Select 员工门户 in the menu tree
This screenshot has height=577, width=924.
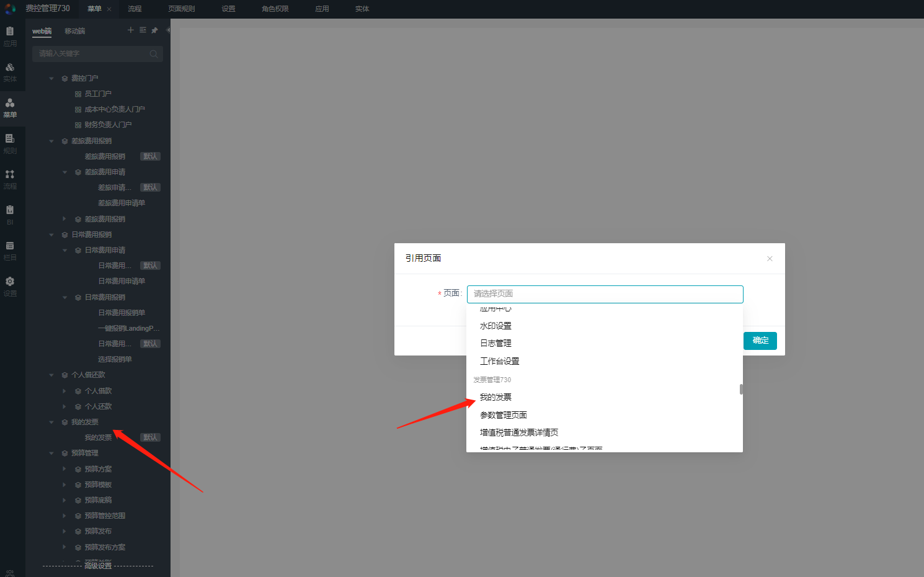98,94
